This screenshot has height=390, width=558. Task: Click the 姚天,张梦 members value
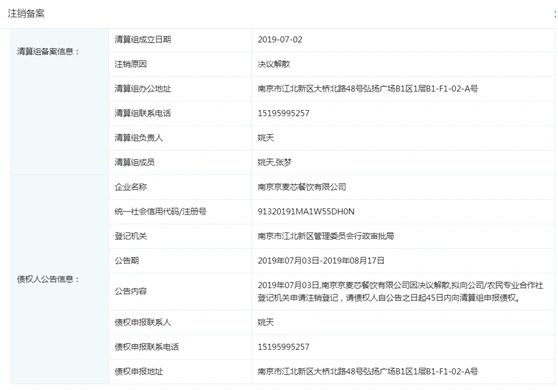click(x=274, y=162)
